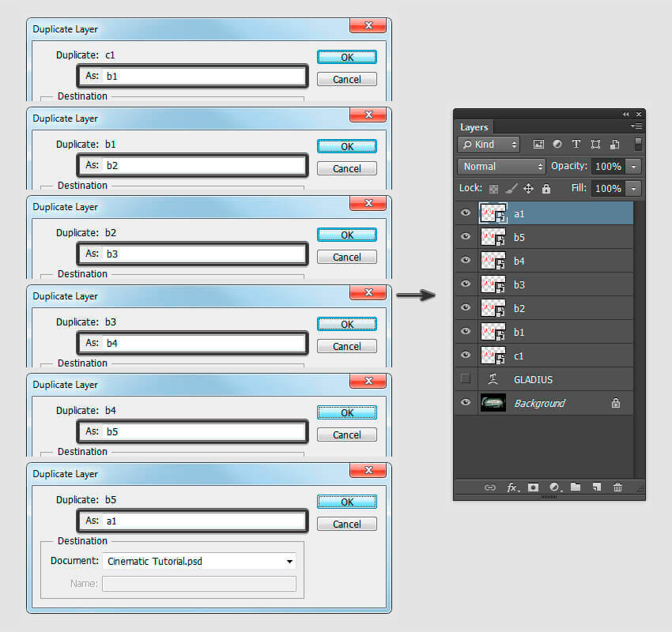This screenshot has width=672, height=632.
Task: Click Link layers icon at panel bottom
Action: [490, 487]
